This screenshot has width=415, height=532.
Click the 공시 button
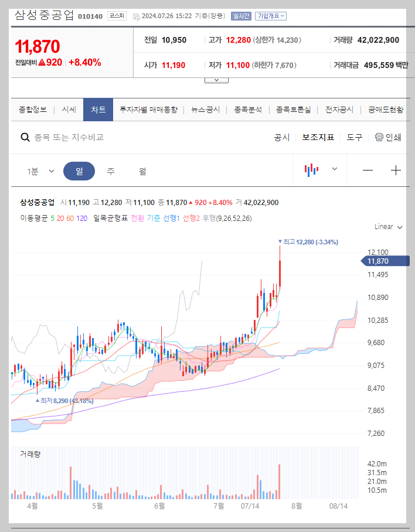281,137
